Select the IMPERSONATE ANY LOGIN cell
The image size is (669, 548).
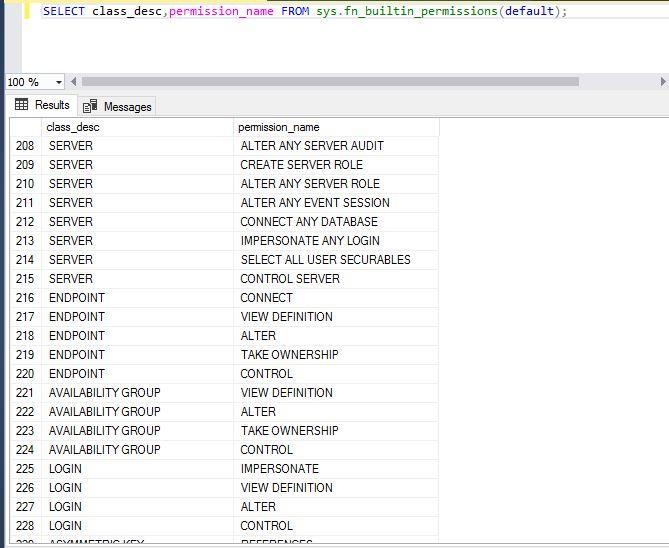click(x=336, y=241)
